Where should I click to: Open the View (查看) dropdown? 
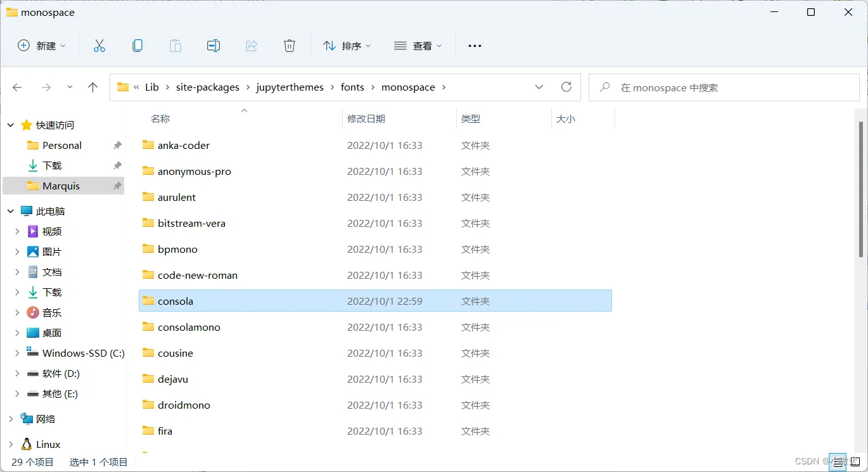418,46
